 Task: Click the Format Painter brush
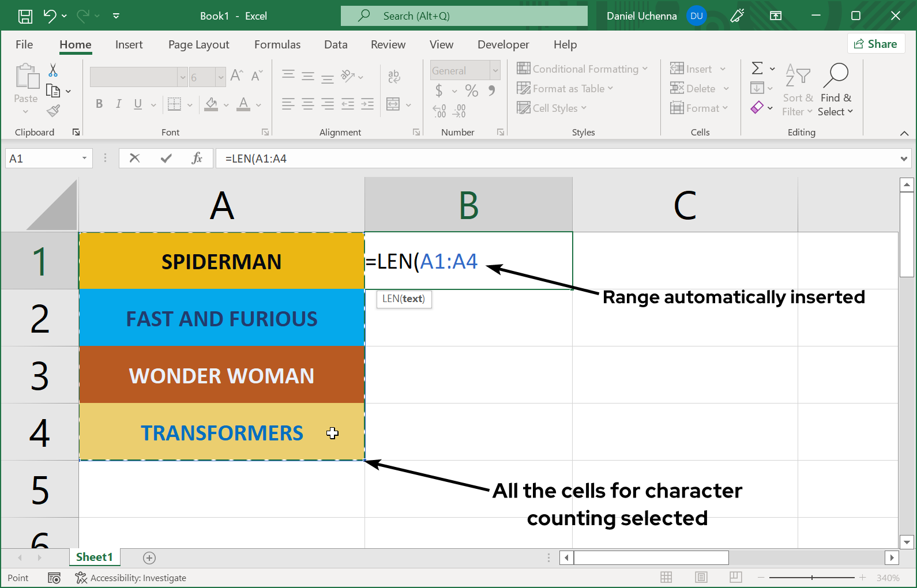point(53,110)
